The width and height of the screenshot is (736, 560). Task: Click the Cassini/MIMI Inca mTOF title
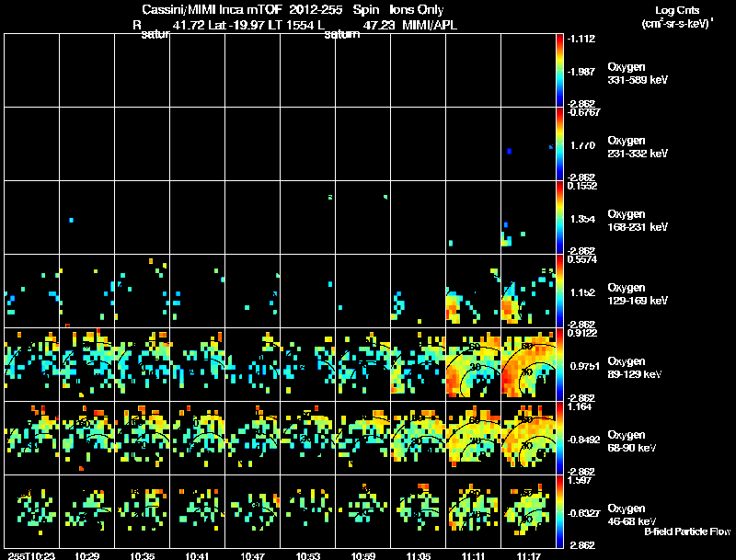pyautogui.click(x=212, y=9)
